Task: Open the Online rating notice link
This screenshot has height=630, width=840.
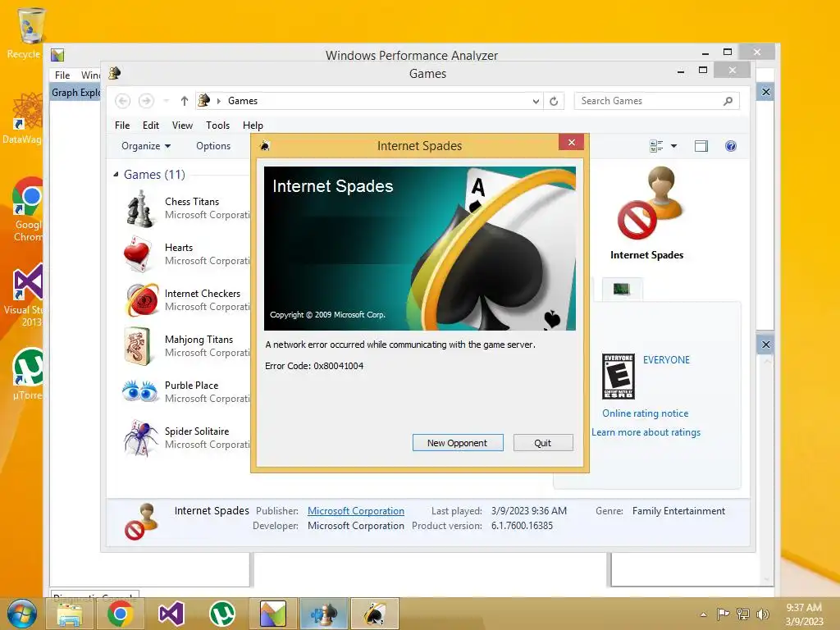Action: [645, 413]
